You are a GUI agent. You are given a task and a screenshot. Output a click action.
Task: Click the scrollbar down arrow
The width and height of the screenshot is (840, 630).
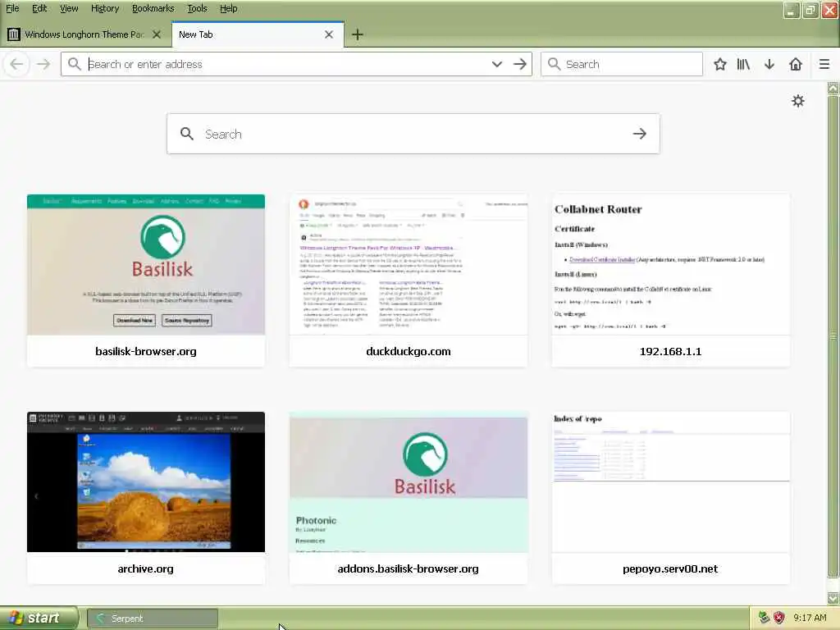833,598
